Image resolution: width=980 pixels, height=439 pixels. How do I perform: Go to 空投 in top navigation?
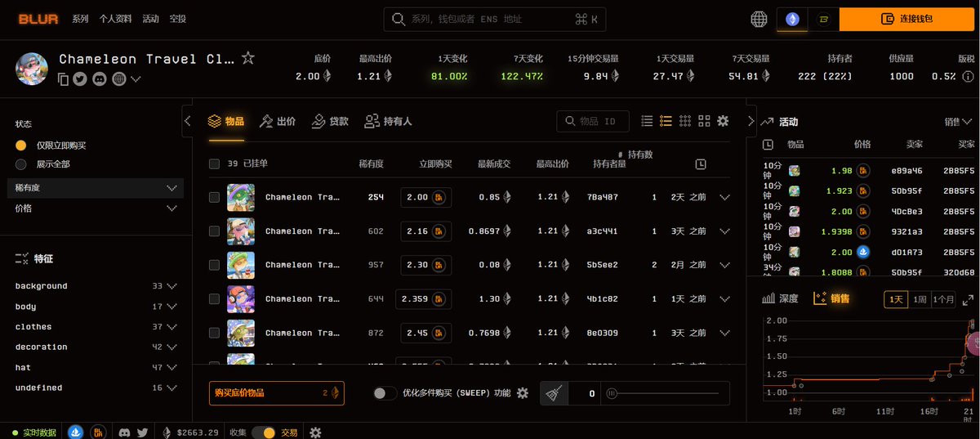177,19
